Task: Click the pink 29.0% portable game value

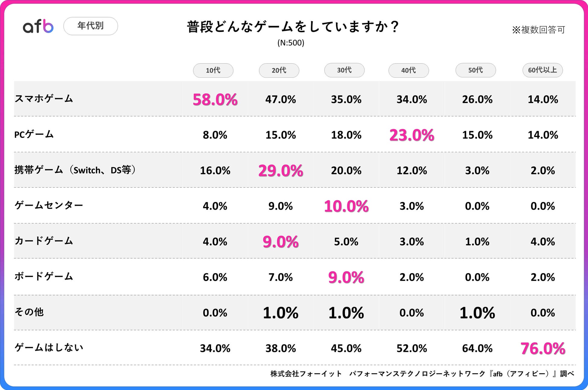Action: (x=280, y=170)
